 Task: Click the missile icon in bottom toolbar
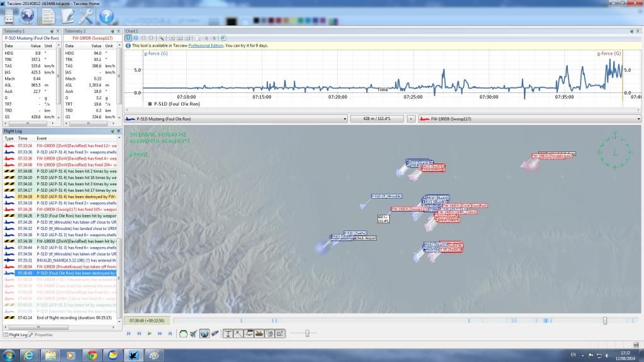click(215, 333)
